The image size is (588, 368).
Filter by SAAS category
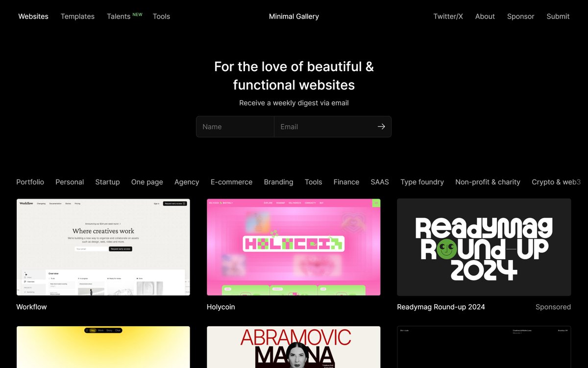pyautogui.click(x=380, y=182)
